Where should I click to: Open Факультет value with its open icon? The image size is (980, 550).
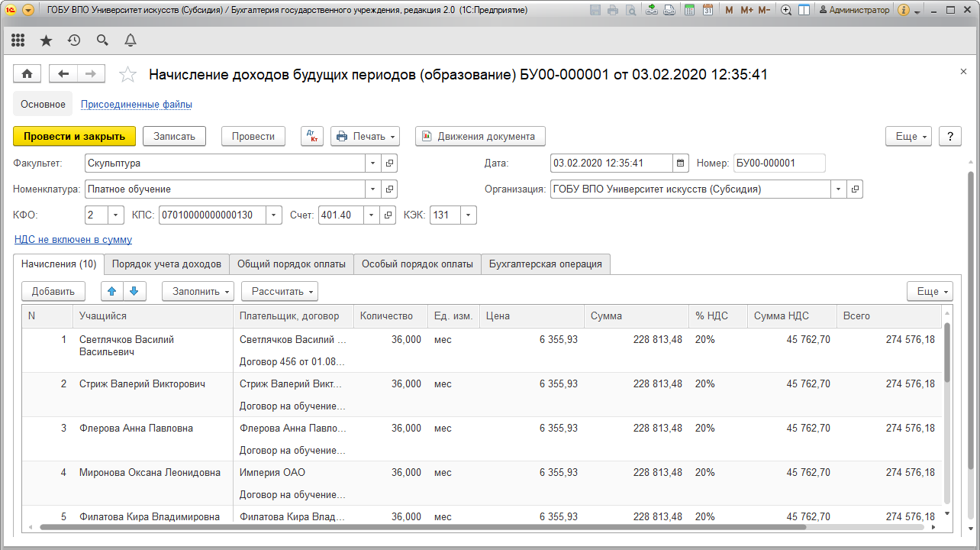coord(389,163)
